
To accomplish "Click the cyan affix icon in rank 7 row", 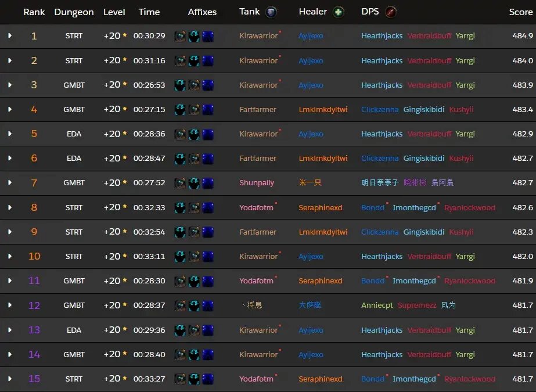I will (194, 183).
